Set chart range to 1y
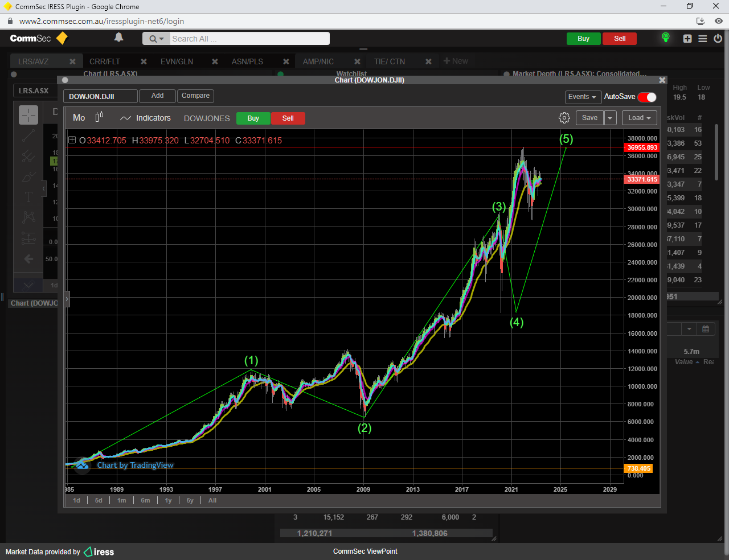 click(x=168, y=500)
